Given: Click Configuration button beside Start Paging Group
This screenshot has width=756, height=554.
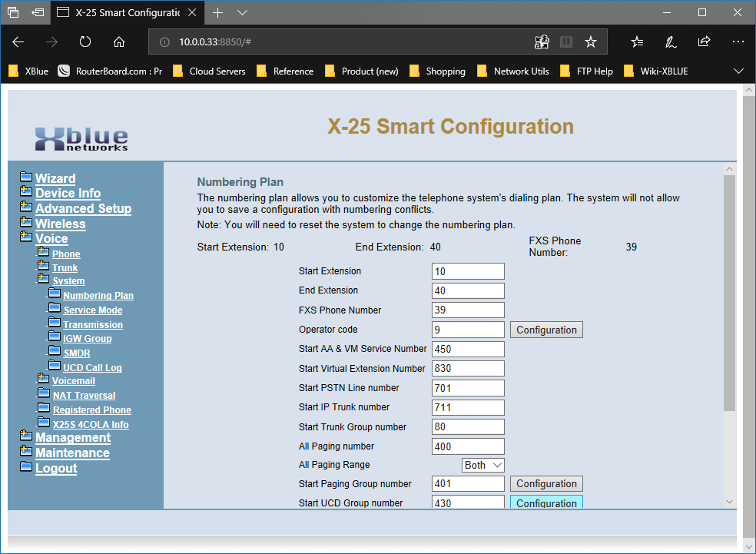Looking at the screenshot, I should (545, 484).
